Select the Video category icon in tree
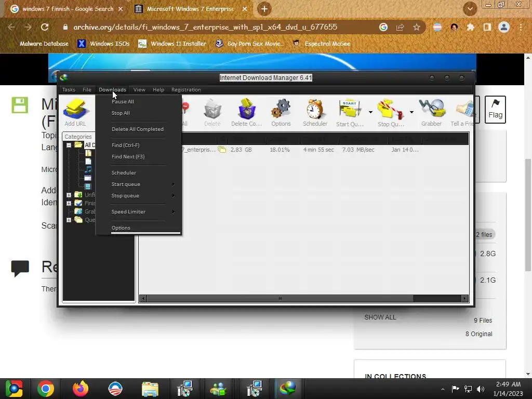Screen dimensions: 532x399 [x=88, y=187]
